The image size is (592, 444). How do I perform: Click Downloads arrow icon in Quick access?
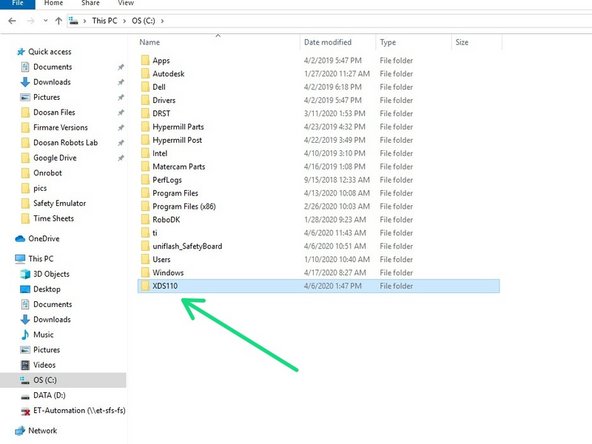(25, 82)
